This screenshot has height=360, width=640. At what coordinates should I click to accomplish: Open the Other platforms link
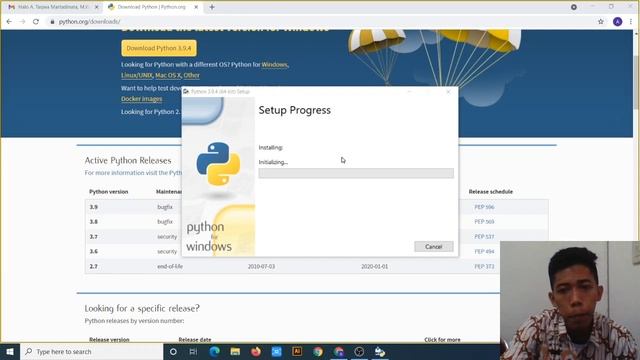point(191,75)
